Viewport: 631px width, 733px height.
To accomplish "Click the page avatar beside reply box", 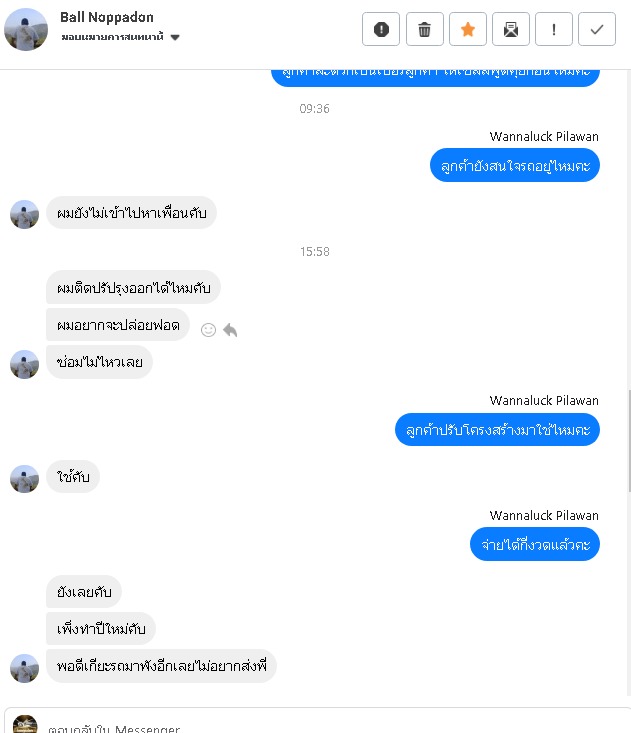I will tap(25, 724).
